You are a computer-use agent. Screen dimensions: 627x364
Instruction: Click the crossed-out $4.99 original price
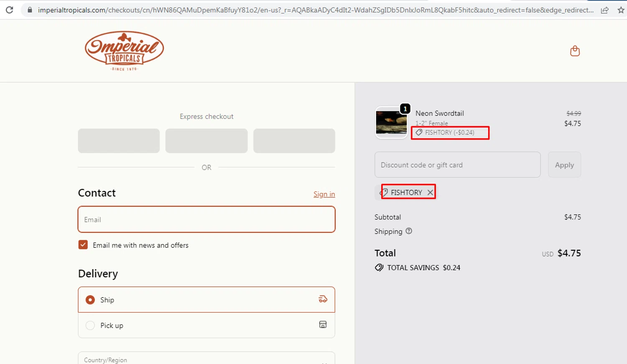tap(573, 113)
